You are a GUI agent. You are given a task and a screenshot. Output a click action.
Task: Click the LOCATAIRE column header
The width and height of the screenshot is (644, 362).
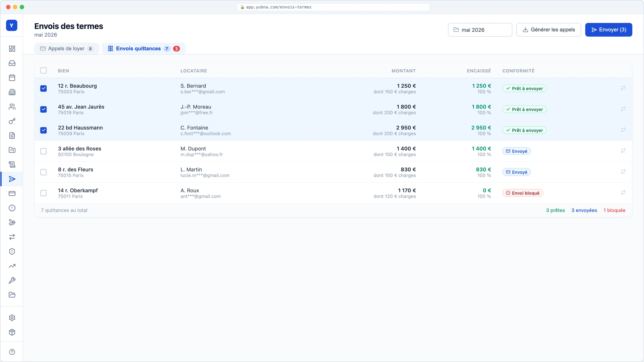click(194, 71)
